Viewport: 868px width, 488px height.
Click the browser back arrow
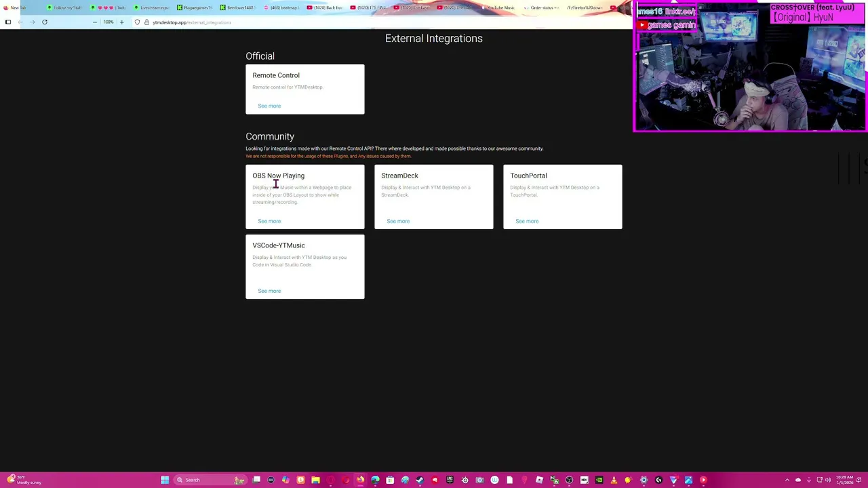[x=20, y=22]
